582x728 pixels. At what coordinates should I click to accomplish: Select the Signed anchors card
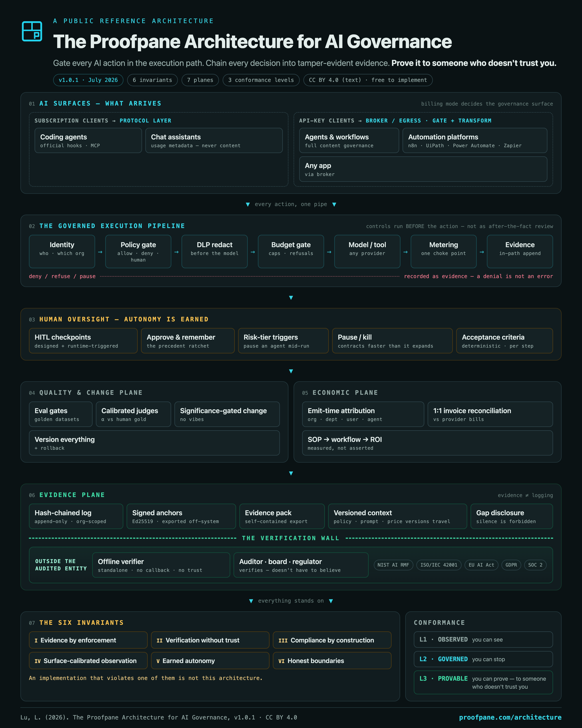point(181,516)
